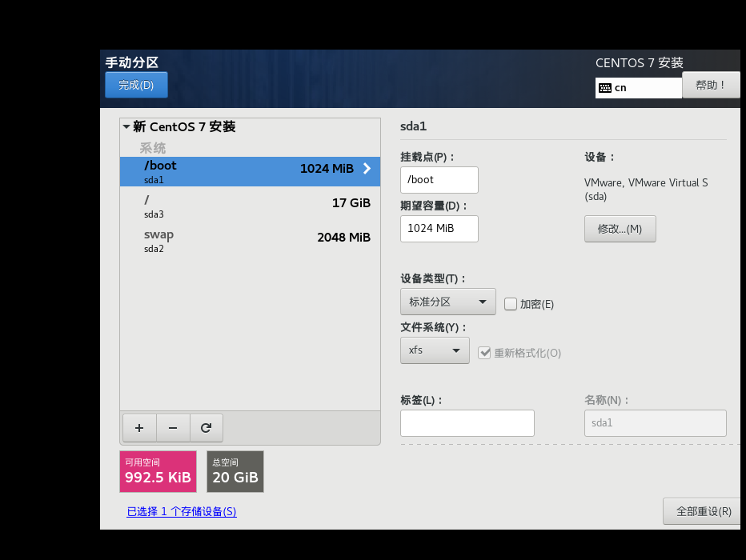Click the 帮助！ help button

tap(711, 85)
